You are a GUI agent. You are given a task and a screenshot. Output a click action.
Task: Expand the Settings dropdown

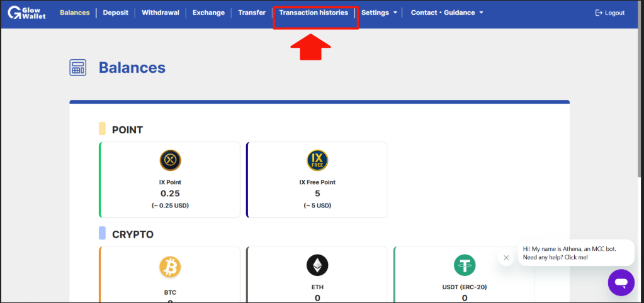(x=379, y=13)
